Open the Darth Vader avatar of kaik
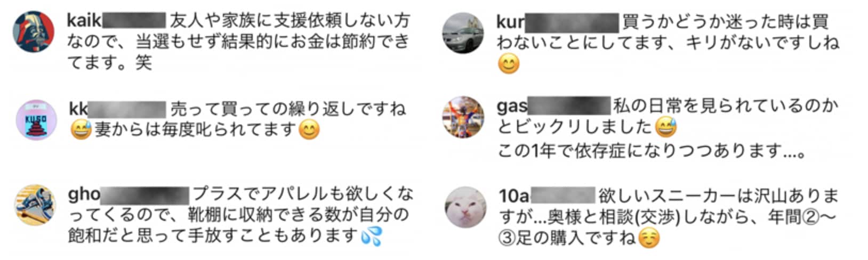This screenshot has width=868, height=260. point(34,31)
